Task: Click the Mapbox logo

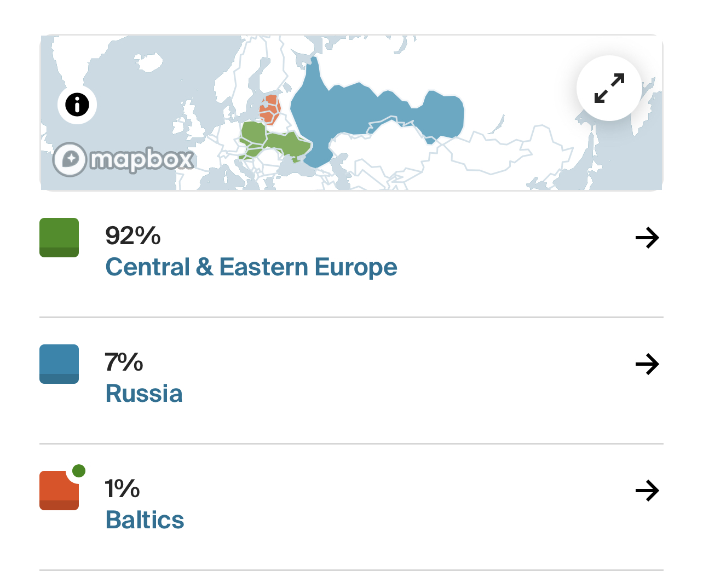Action: point(124,159)
